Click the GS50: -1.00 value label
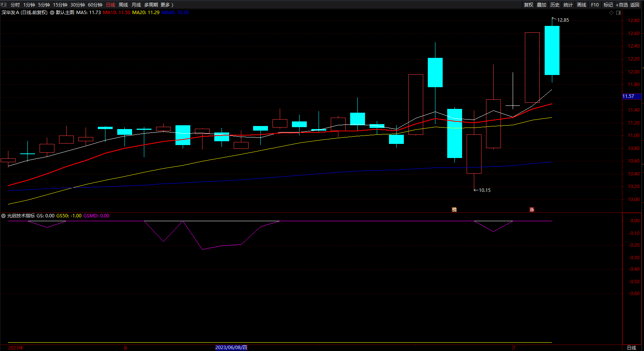The width and height of the screenshot is (644, 351). coord(69,216)
